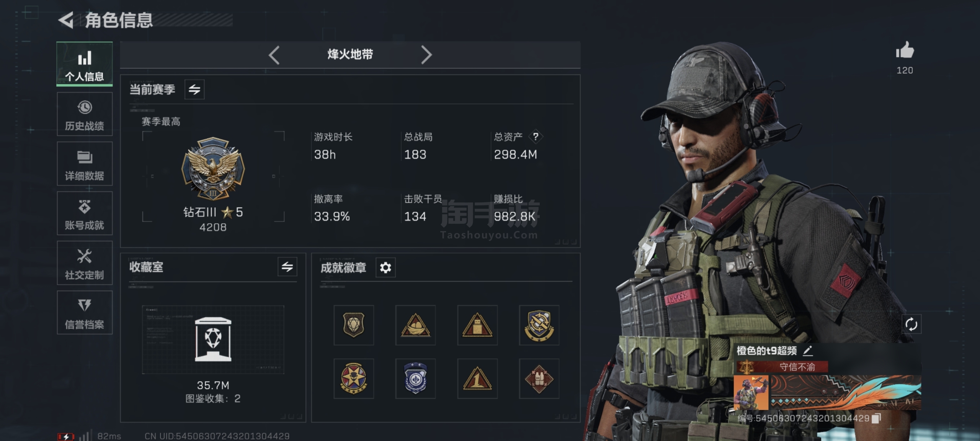
Task: Copy the player ID number with the copy icon
Action: coord(876,418)
